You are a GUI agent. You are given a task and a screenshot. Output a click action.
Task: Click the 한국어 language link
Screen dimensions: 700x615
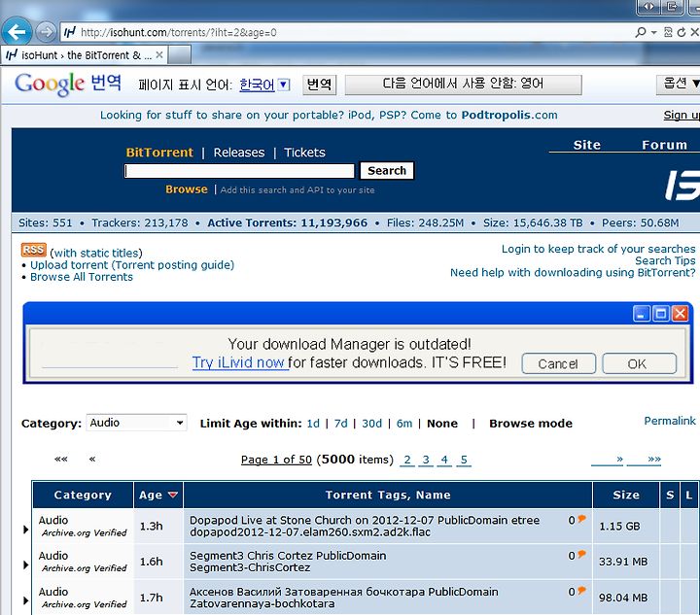(x=257, y=85)
